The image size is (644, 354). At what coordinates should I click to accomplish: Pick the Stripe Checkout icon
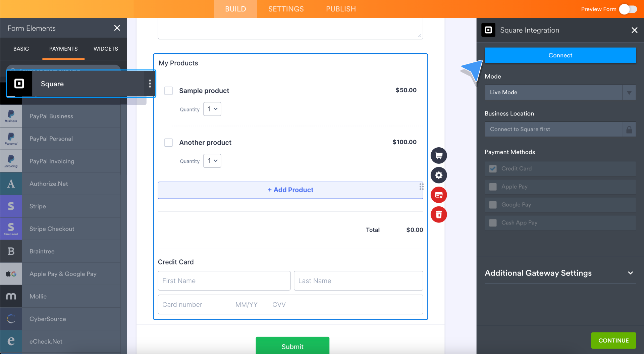[11, 229]
